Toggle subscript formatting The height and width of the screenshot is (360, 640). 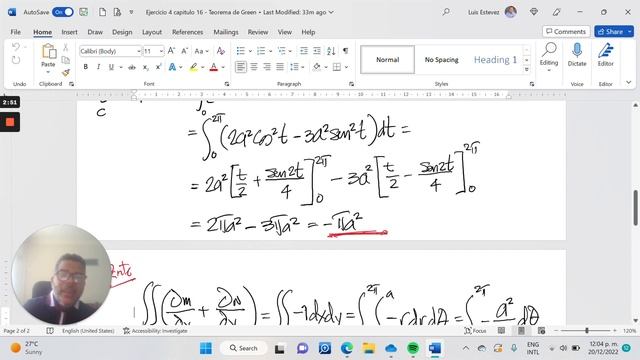(146, 67)
